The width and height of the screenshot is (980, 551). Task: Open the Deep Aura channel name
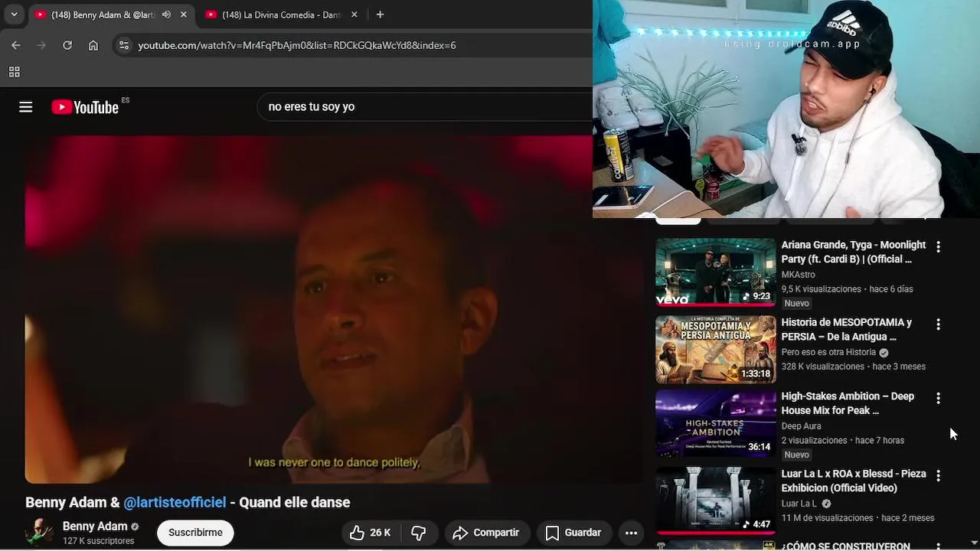[x=801, y=426]
